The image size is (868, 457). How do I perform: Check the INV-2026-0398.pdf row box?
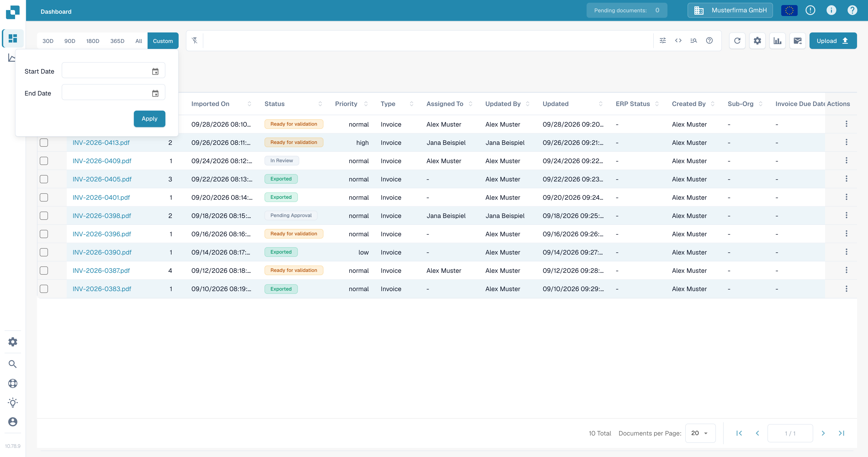(44, 216)
